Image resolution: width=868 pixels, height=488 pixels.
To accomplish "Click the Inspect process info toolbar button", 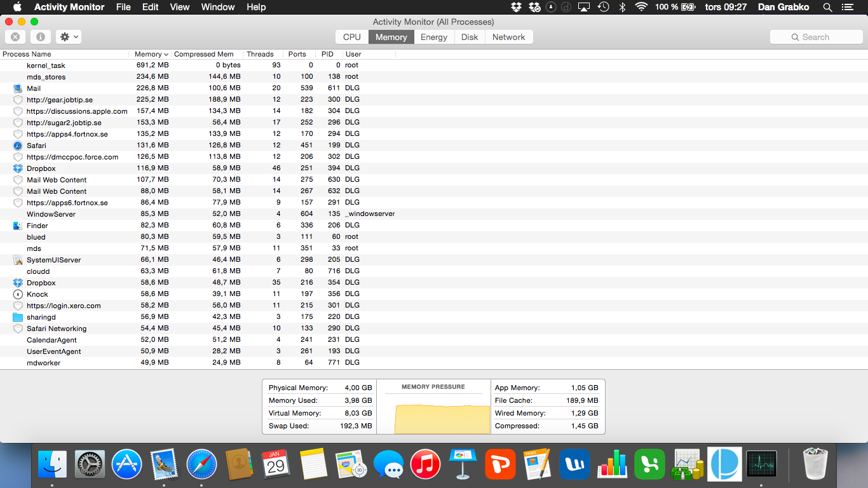I will pyautogui.click(x=40, y=37).
